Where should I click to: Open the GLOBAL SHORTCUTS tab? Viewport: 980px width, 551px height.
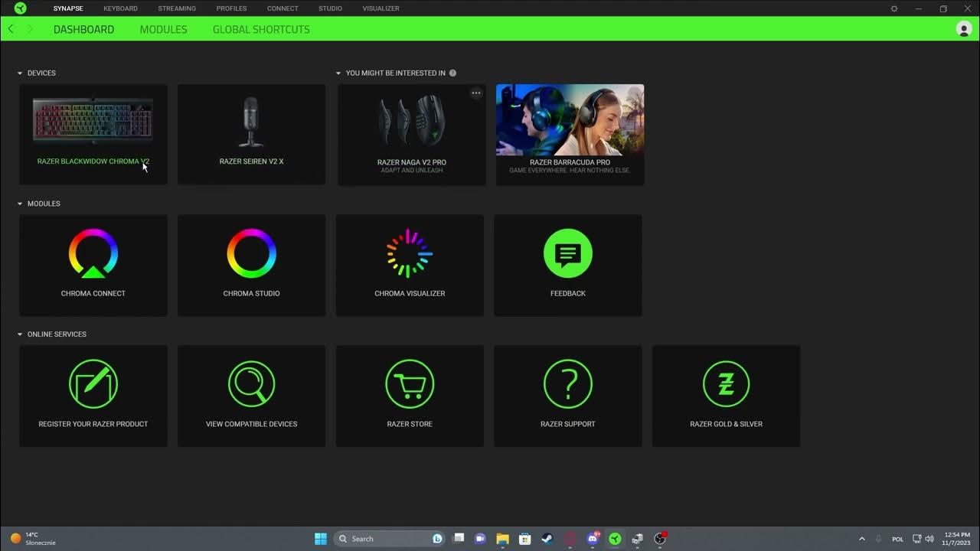pos(260,29)
